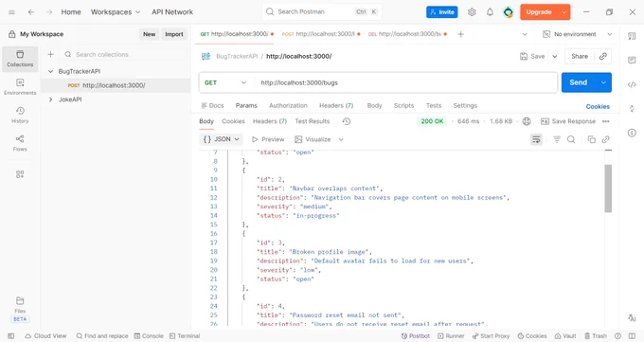The height and width of the screenshot is (342, 644).
Task: Click the Invite button
Action: [442, 12]
